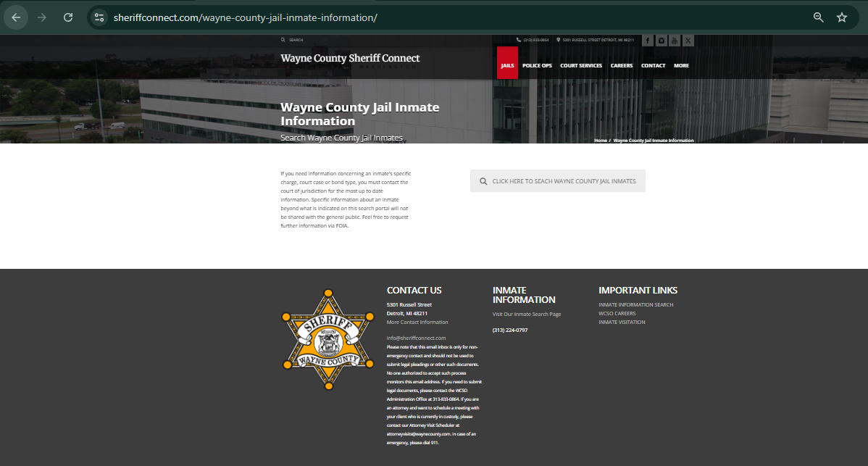Open the Facebook social icon
The height and width of the screenshot is (466, 868).
(x=648, y=41)
